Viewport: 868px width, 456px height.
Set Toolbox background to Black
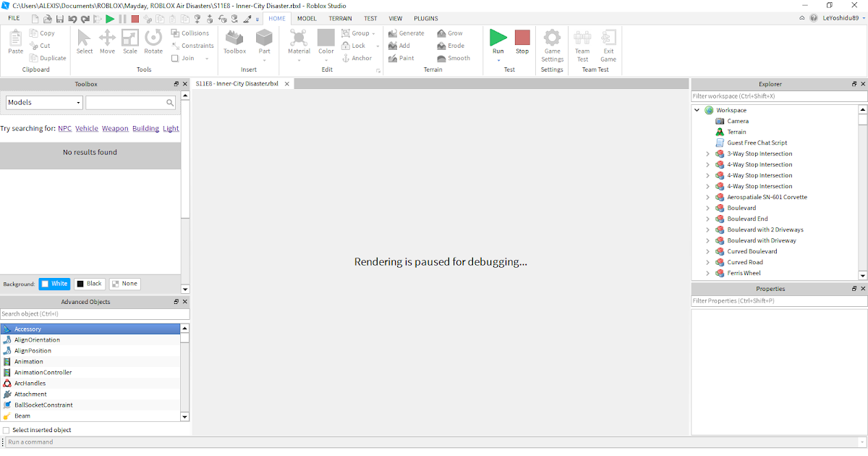point(90,284)
